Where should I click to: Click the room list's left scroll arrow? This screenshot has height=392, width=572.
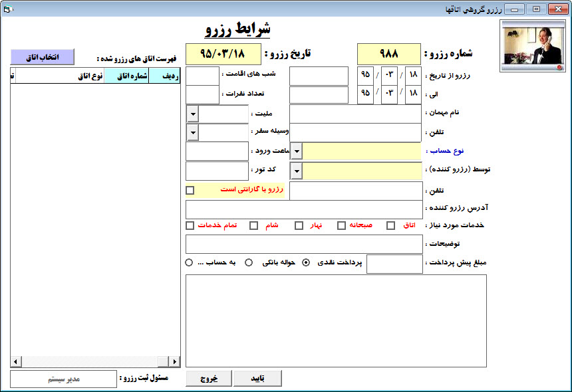click(16, 361)
